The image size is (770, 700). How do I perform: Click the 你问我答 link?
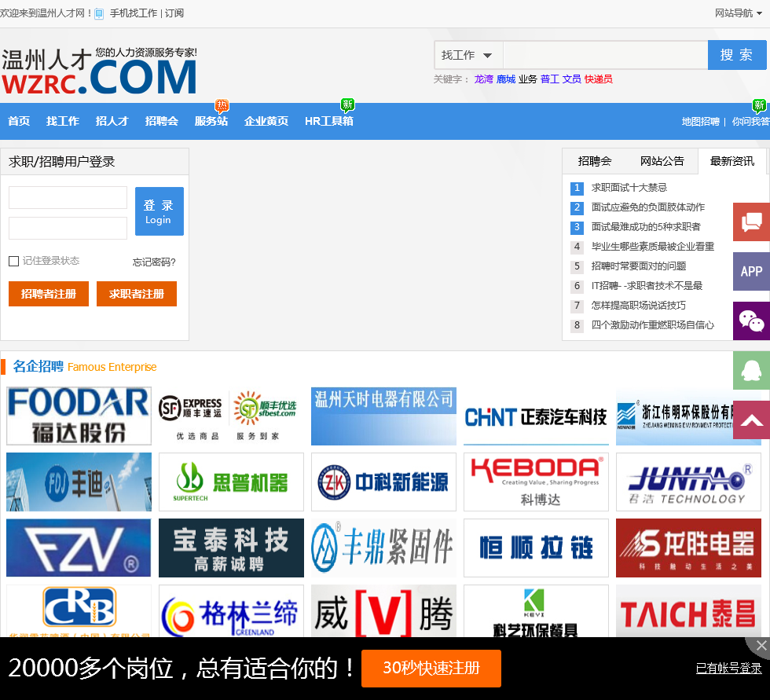click(x=751, y=121)
